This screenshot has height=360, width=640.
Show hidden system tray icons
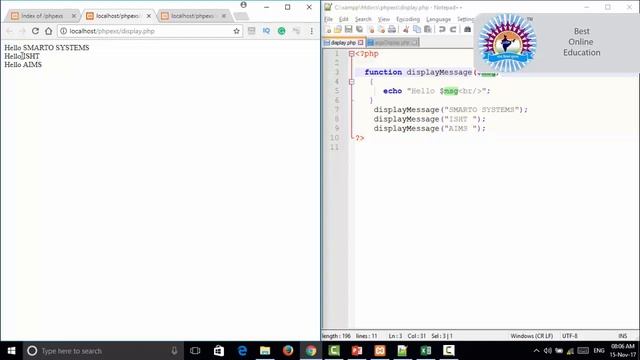pyautogui.click(x=536, y=351)
